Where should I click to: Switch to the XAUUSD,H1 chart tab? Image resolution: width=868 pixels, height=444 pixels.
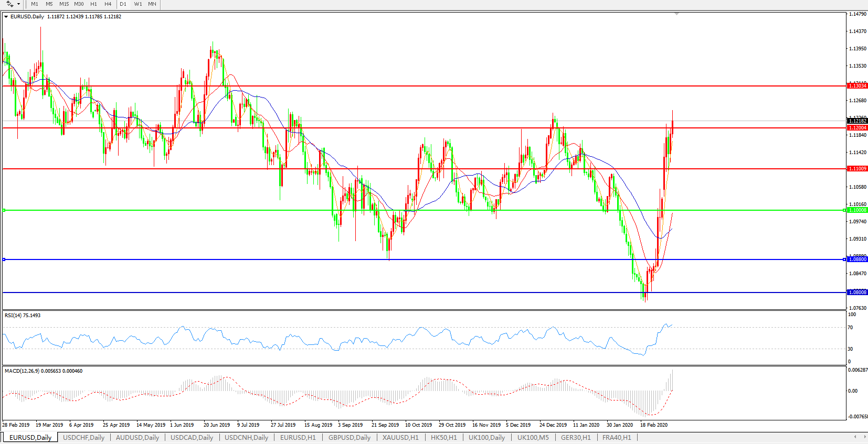click(400, 437)
